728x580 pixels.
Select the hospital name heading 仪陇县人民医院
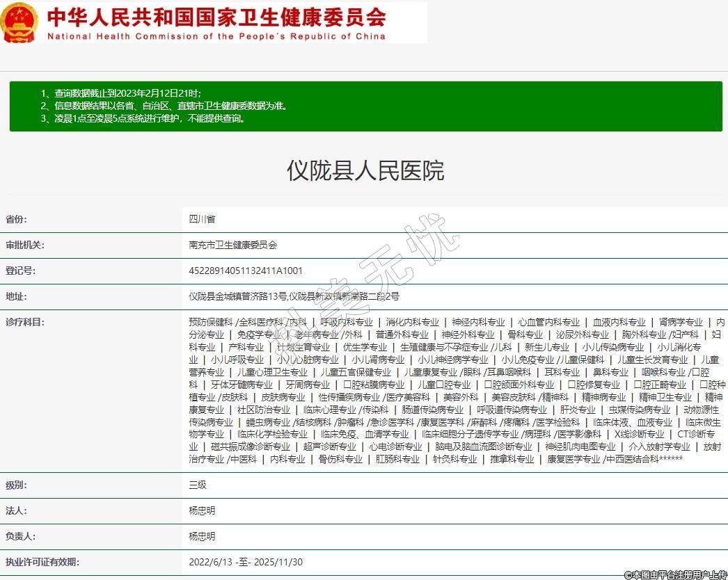[365, 170]
